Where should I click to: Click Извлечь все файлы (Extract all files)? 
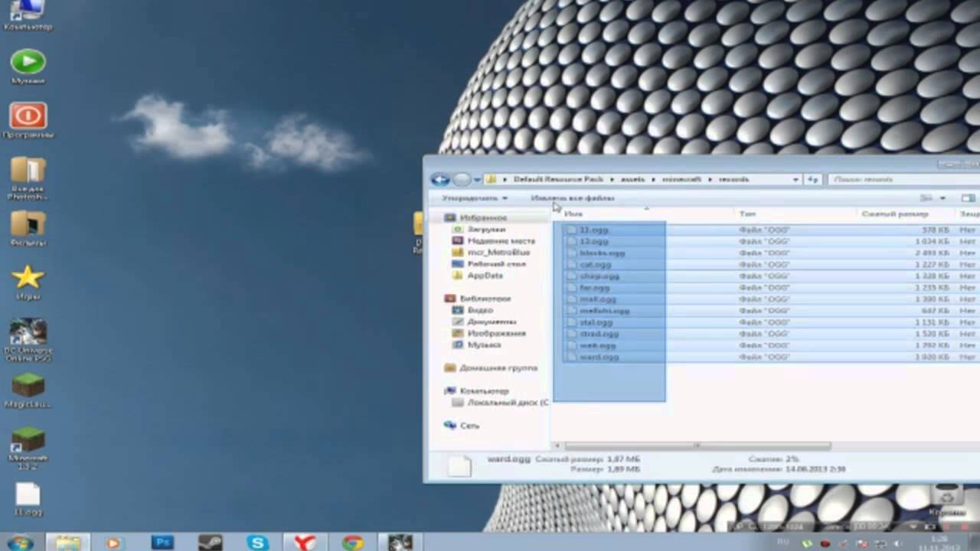(x=573, y=198)
